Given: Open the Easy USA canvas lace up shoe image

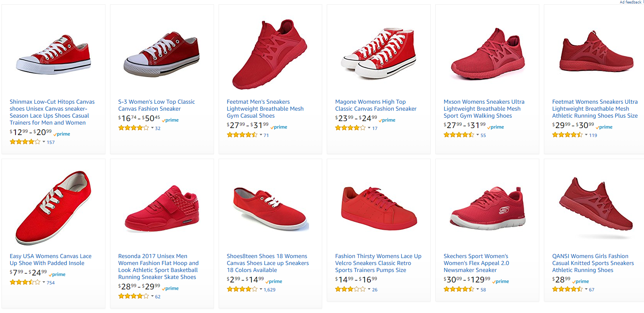Looking at the screenshot, I should [53, 208].
